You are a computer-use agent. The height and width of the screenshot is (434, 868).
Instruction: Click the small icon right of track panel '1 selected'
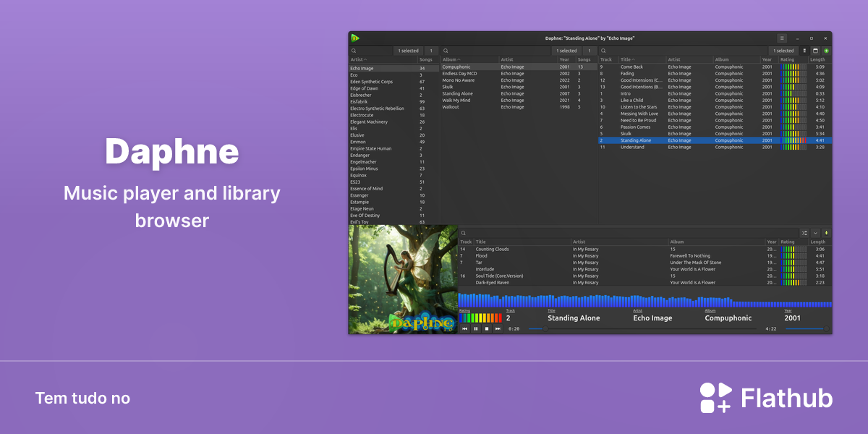coord(804,51)
